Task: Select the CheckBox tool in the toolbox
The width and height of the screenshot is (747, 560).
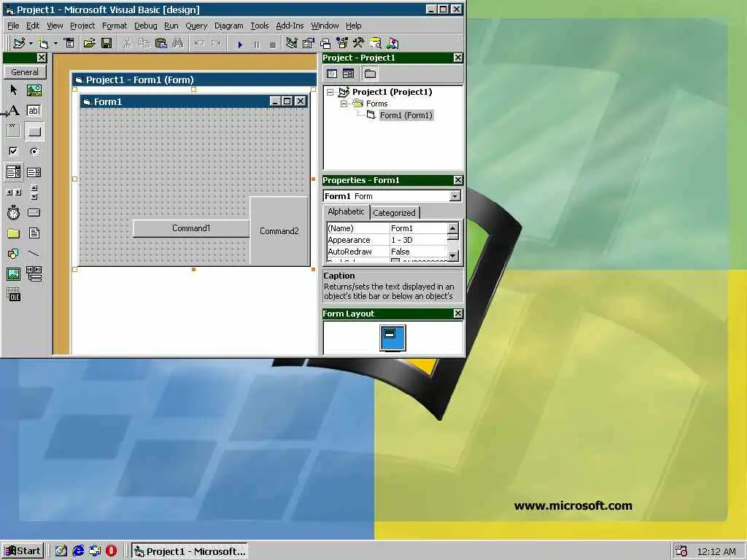Action: [x=13, y=152]
